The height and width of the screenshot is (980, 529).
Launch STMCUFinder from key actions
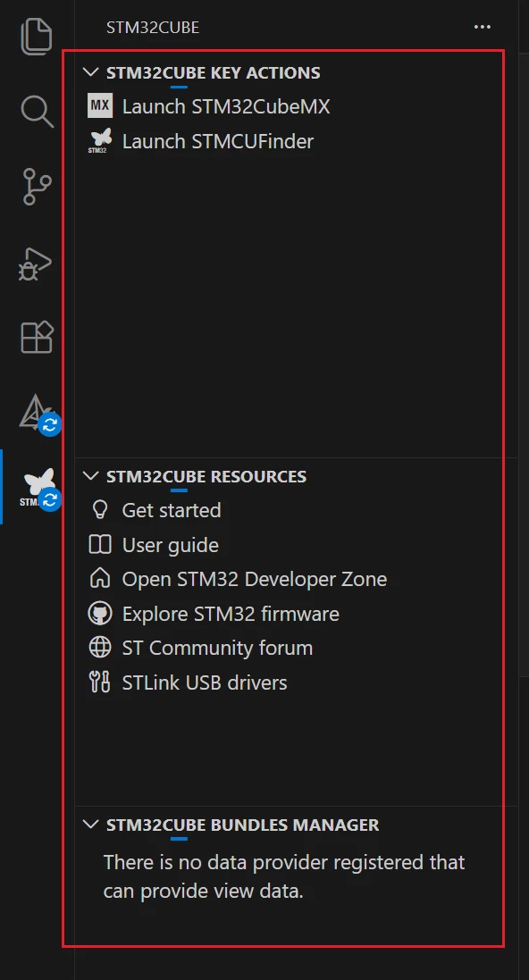pos(218,141)
